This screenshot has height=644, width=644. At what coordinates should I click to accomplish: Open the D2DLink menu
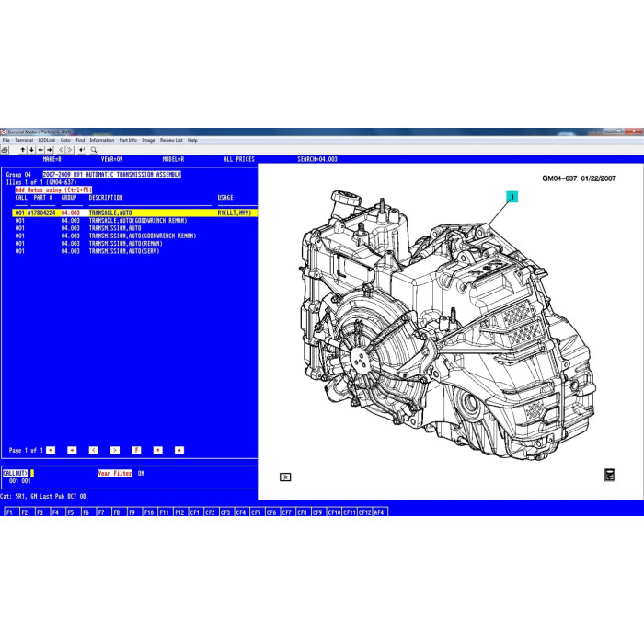(x=46, y=140)
